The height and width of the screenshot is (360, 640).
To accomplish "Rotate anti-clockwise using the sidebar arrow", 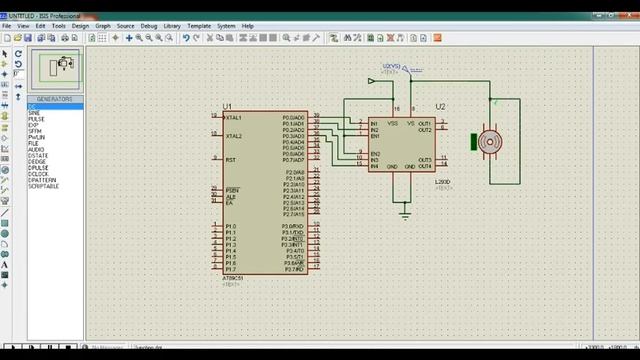I will [18, 64].
